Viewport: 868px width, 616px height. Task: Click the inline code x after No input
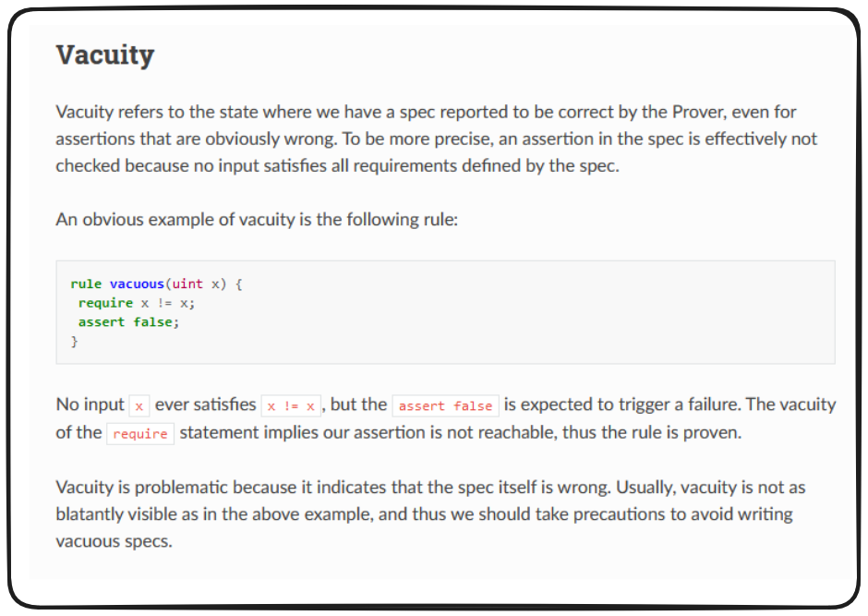(x=139, y=405)
